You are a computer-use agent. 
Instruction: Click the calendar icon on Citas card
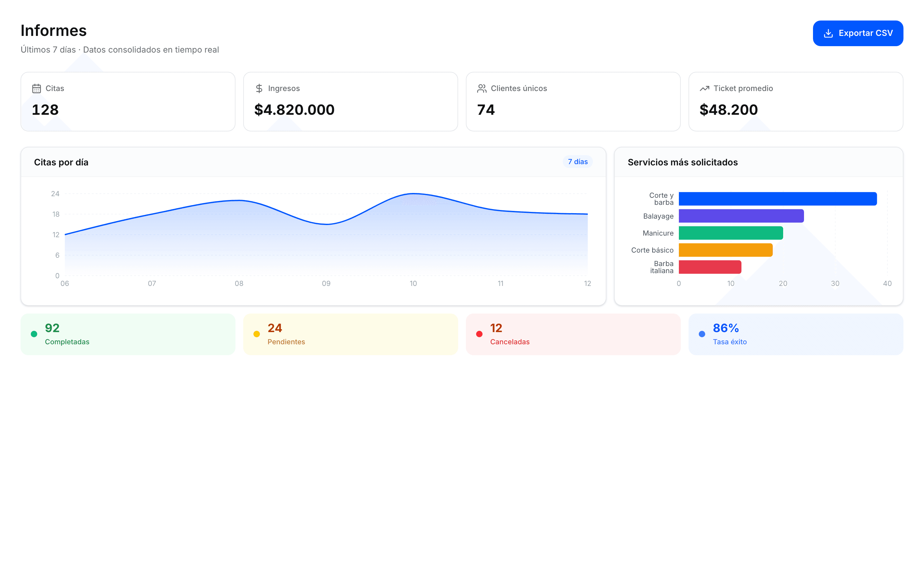36,88
